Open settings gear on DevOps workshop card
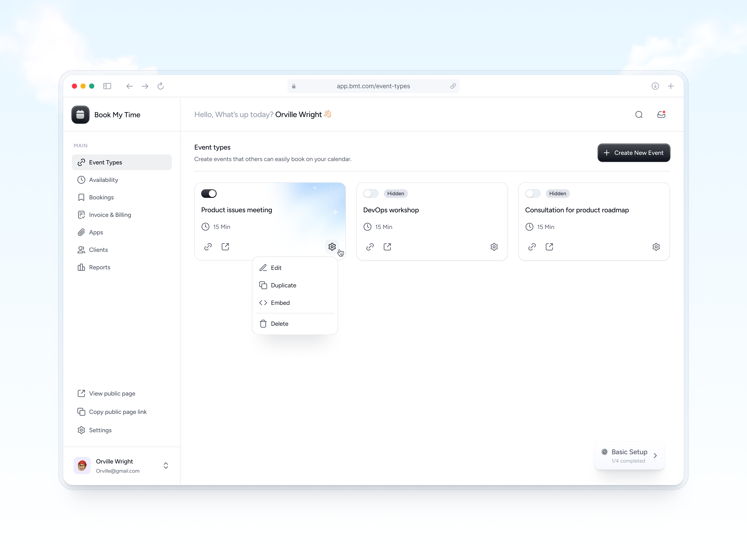The width and height of the screenshot is (747, 560). 494,247
